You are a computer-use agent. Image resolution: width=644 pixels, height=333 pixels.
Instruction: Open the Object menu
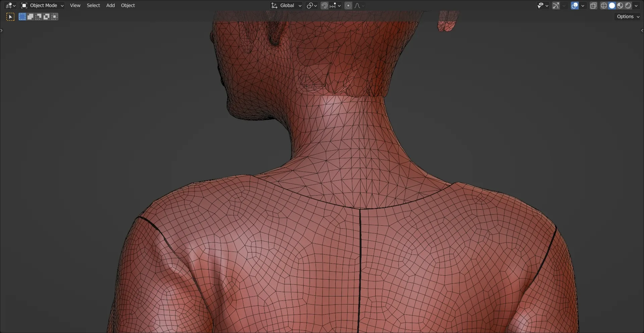[128, 5]
